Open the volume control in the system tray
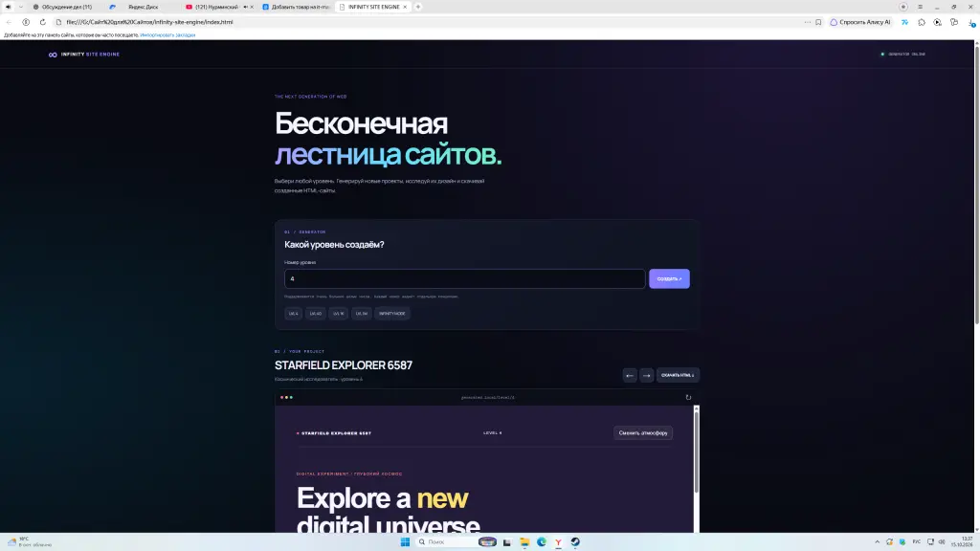 click(942, 541)
